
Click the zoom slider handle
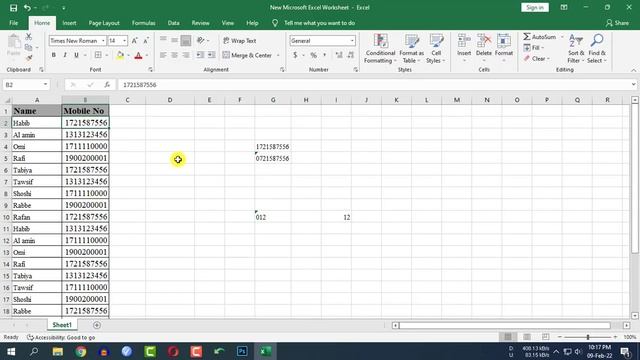[x=588, y=337]
